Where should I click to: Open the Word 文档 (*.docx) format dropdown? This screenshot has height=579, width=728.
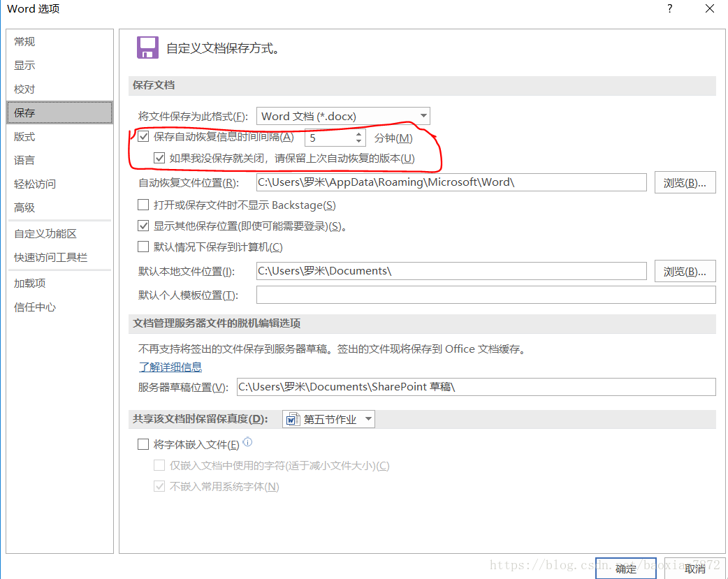tap(343, 116)
